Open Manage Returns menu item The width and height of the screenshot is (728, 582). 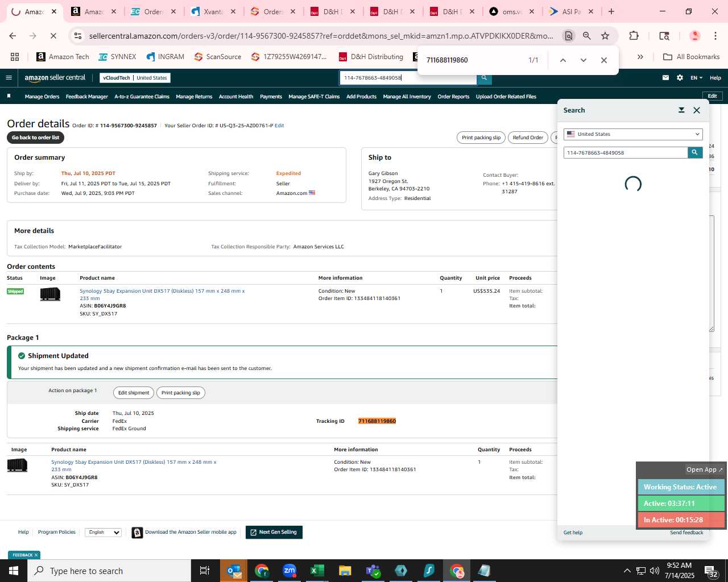[194, 97]
